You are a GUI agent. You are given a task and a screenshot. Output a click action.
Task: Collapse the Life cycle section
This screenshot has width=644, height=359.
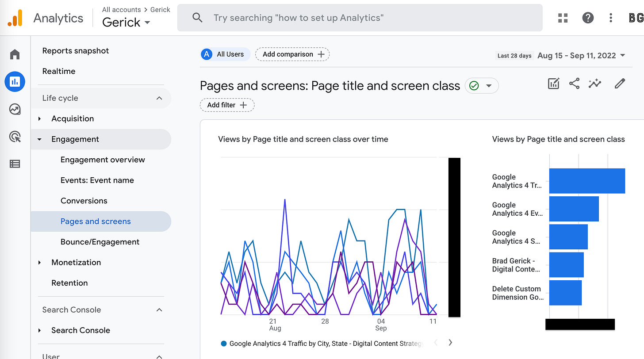pyautogui.click(x=159, y=98)
